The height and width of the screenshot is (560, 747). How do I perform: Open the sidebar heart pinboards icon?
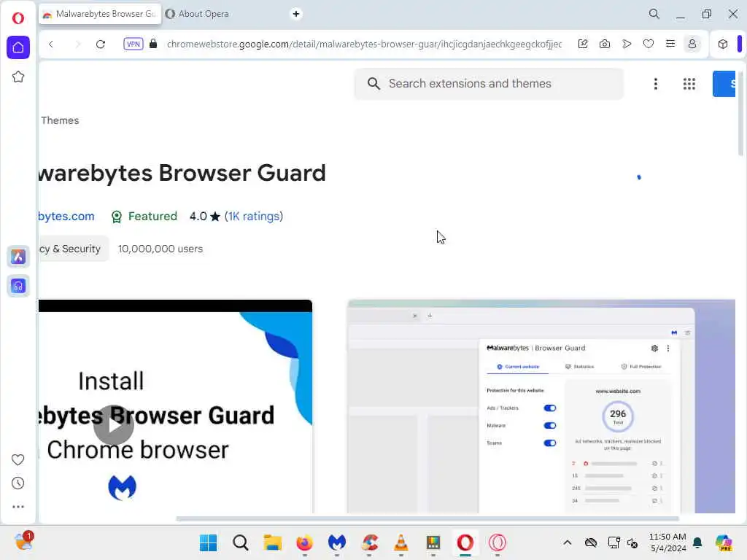[18, 459]
